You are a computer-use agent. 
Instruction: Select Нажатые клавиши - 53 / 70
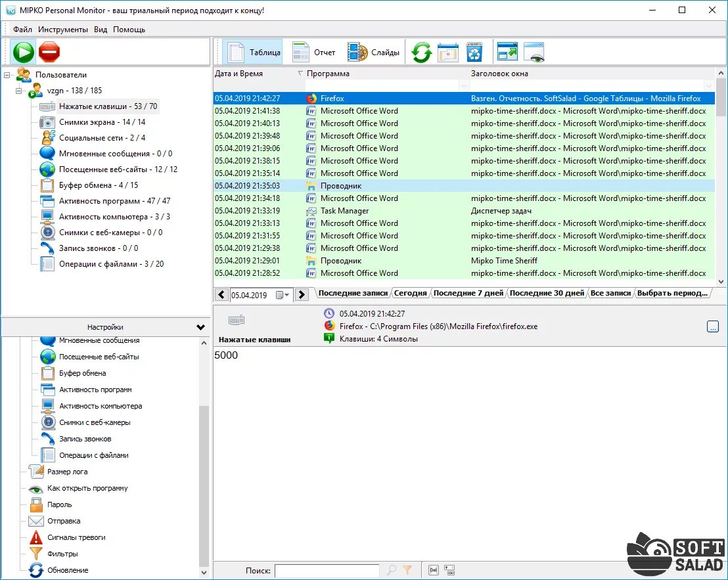coord(108,106)
